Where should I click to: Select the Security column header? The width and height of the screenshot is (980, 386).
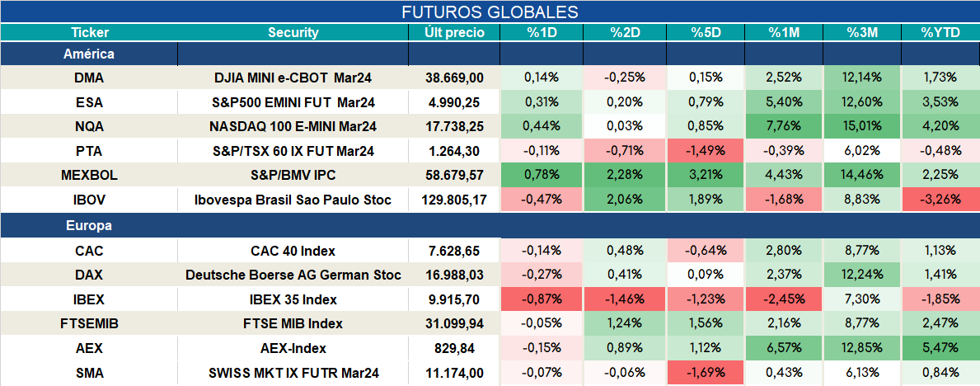[x=293, y=33]
